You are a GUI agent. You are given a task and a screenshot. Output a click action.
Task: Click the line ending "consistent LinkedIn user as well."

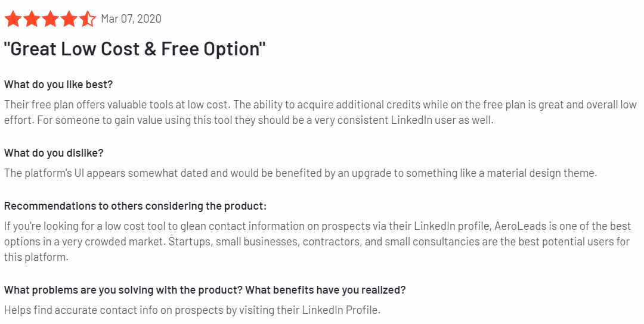tap(249, 120)
